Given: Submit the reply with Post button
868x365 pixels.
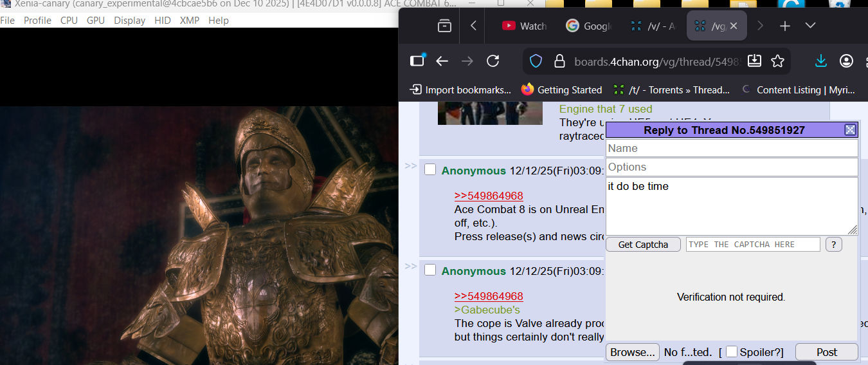Looking at the screenshot, I should coord(827,352).
